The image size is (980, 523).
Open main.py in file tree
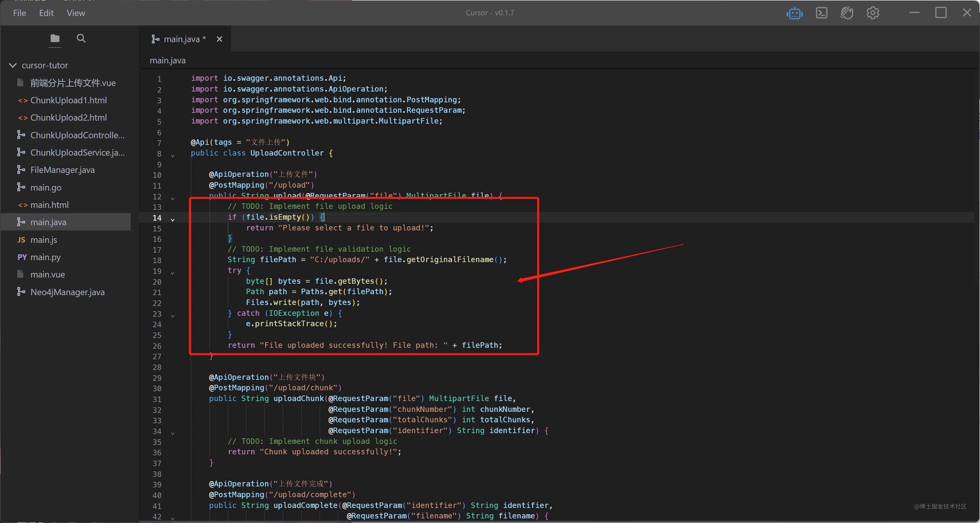coord(46,257)
